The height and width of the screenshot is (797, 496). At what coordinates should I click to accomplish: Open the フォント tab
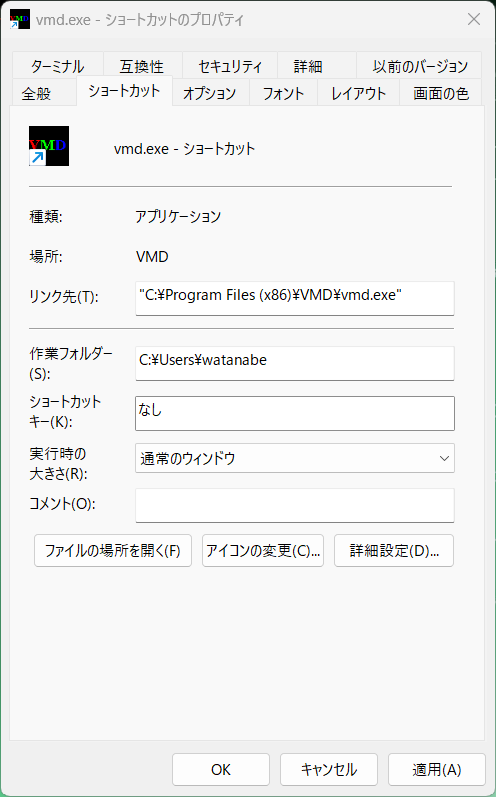283,93
